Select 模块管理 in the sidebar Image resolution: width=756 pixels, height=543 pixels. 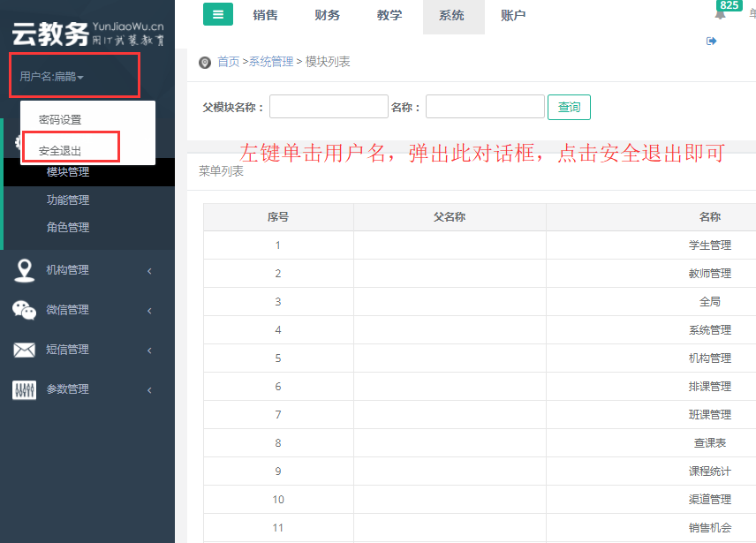pos(68,172)
